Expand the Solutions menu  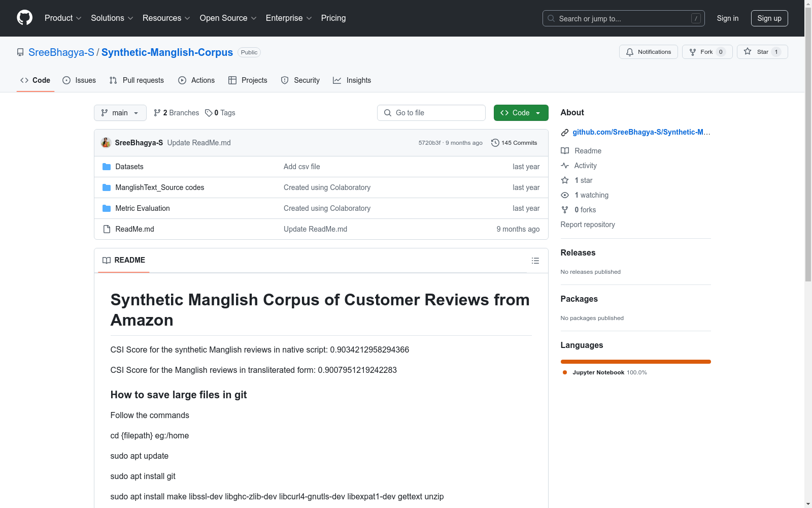click(112, 18)
